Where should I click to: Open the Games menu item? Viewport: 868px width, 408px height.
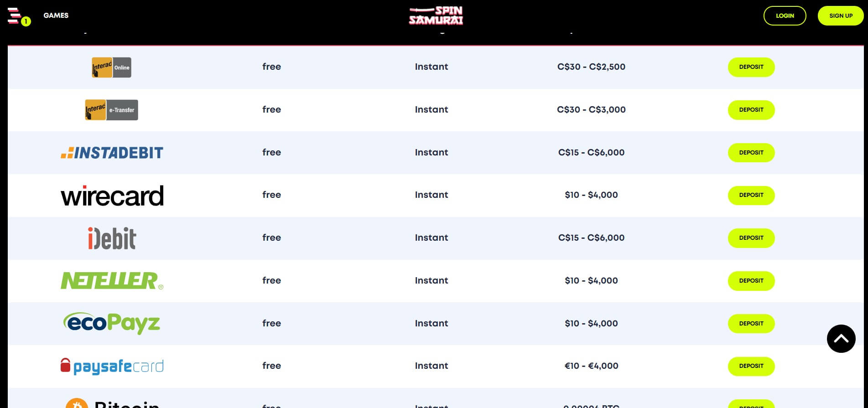(x=56, y=15)
